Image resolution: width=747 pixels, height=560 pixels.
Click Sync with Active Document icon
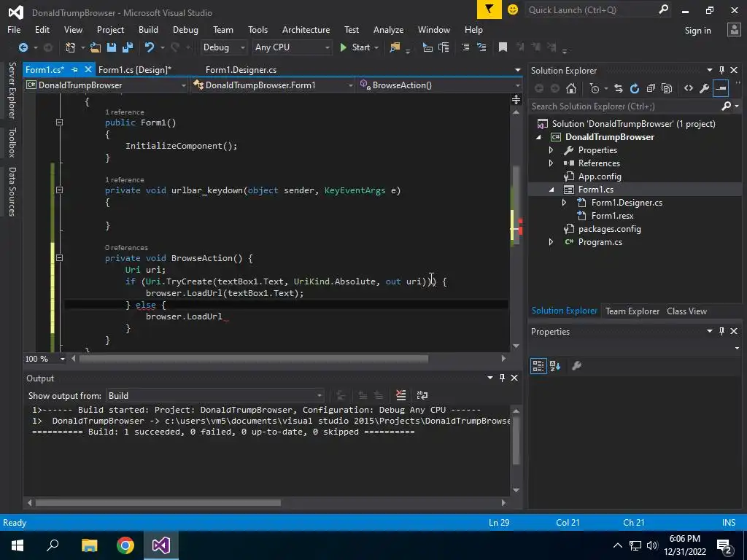[619, 88]
